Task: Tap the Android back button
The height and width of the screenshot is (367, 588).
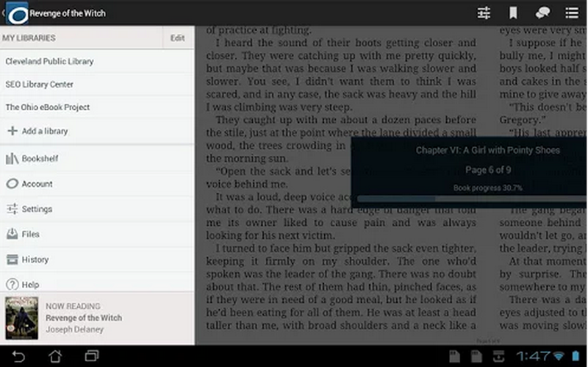Action: (18, 356)
